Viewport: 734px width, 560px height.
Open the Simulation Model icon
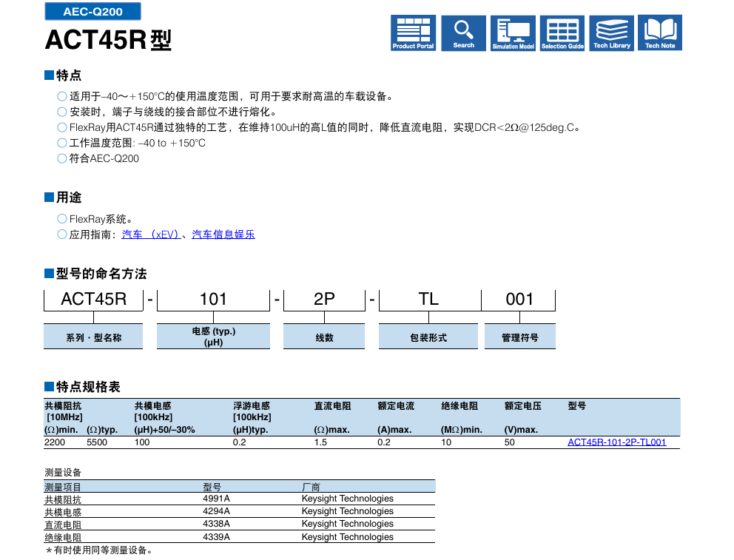[513, 33]
